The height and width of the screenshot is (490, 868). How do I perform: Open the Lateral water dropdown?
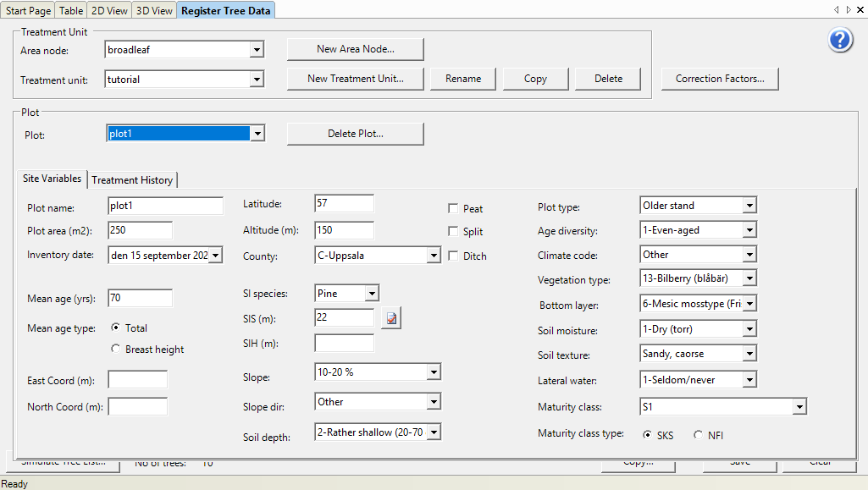[x=749, y=379]
